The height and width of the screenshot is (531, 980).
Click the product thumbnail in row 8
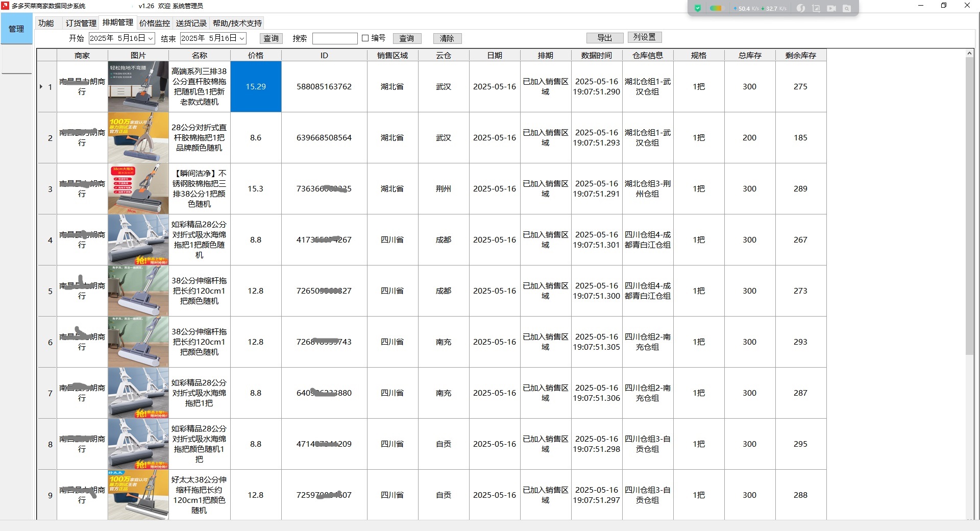pyautogui.click(x=138, y=444)
